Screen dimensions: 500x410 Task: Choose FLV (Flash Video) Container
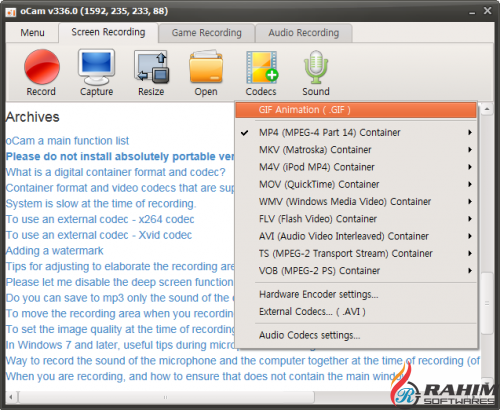click(x=356, y=219)
